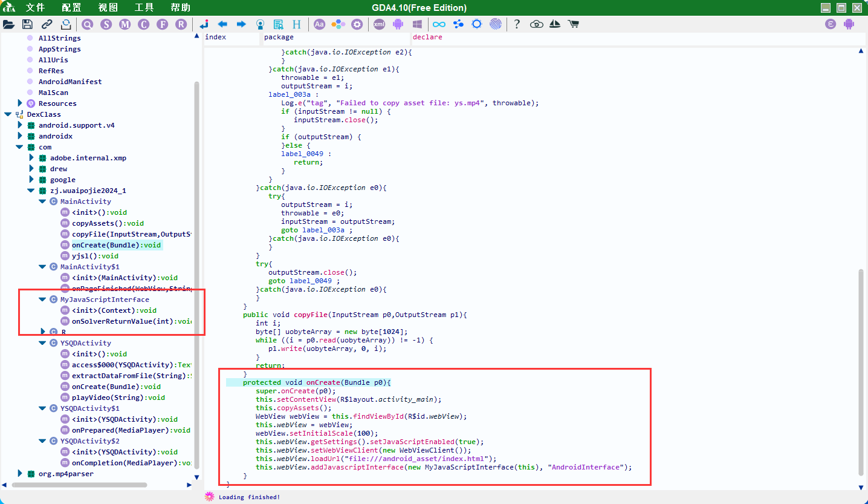The height and width of the screenshot is (504, 868).
Task: Click the purple gear icon
Action: click(357, 24)
